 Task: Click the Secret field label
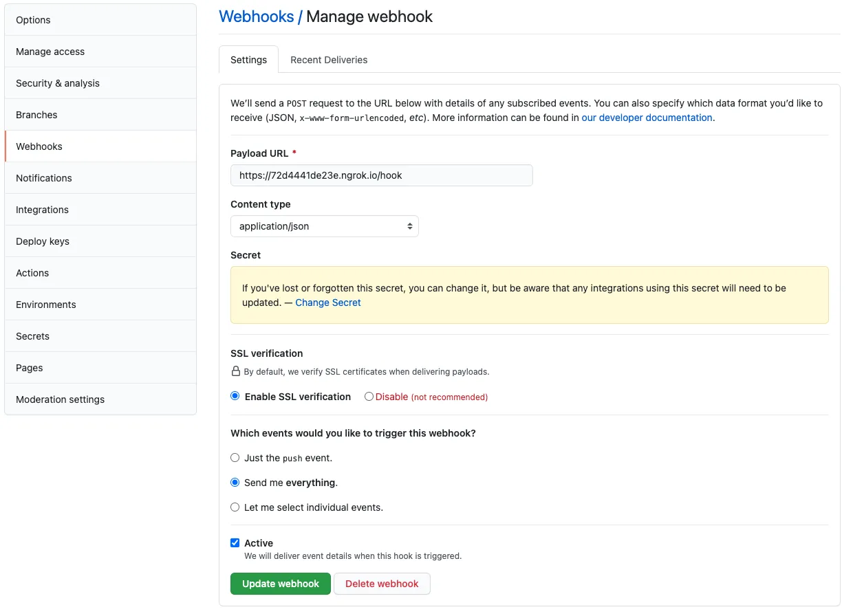pyautogui.click(x=246, y=255)
